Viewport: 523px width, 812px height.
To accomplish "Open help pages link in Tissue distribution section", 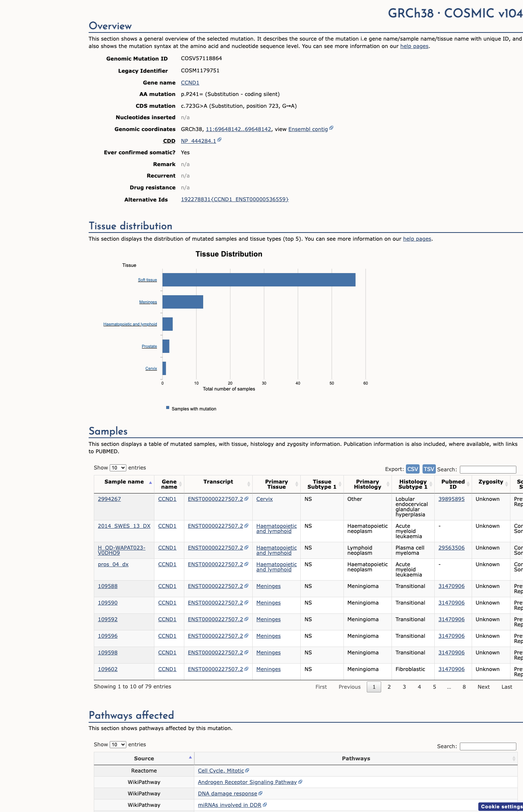I will pos(417,239).
